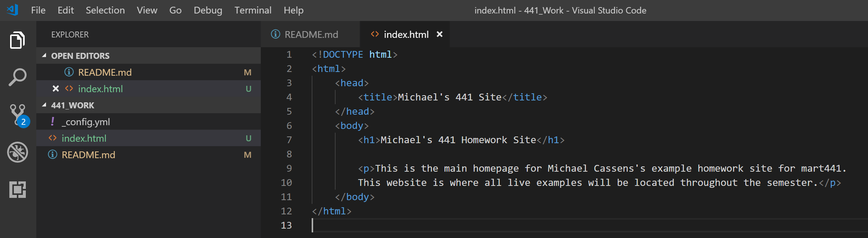
Task: Open the View menu
Action: coord(147,10)
